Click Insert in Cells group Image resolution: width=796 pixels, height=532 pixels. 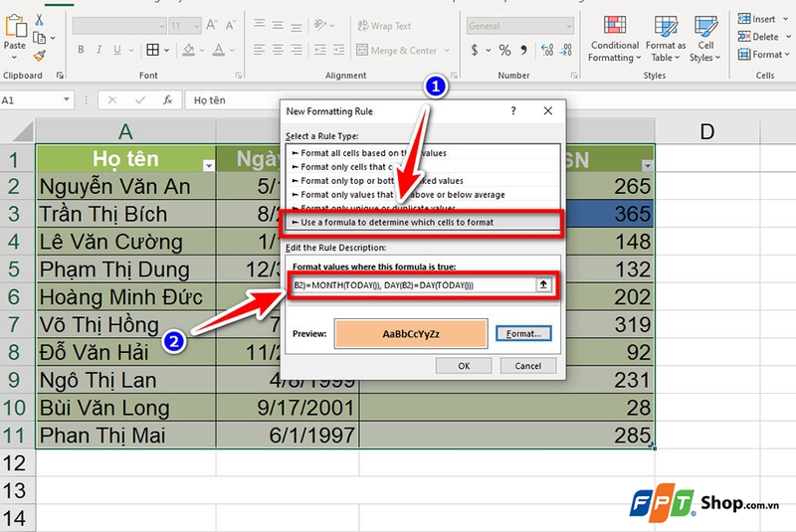(757, 19)
